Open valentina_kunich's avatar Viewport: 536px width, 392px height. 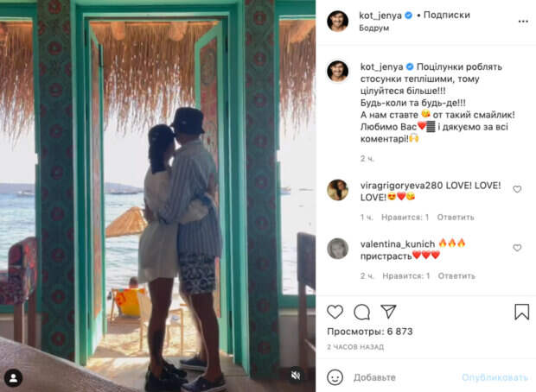[x=338, y=249]
